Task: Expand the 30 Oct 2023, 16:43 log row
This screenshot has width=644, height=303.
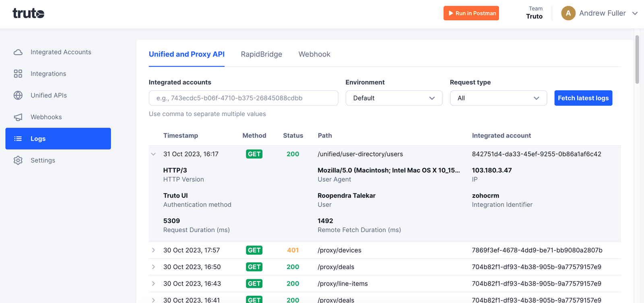Action: click(153, 284)
